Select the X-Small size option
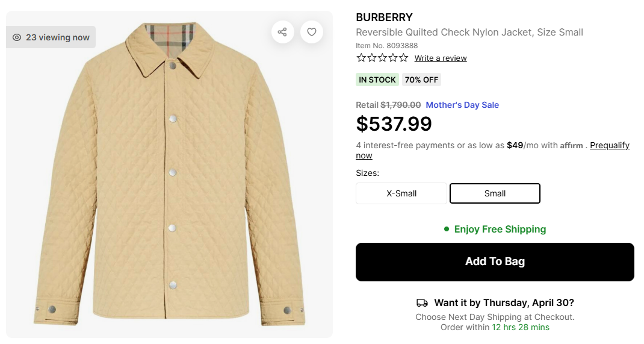Image resolution: width=644 pixels, height=344 pixels. [x=401, y=193]
